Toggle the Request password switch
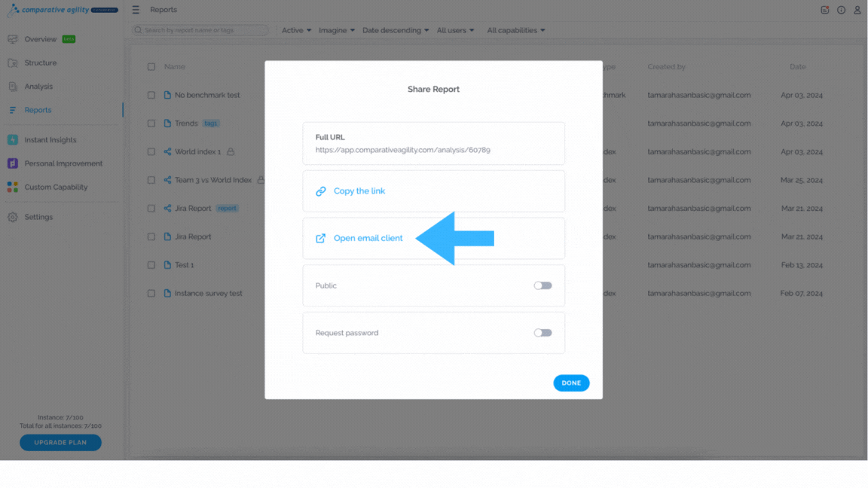The image size is (868, 488). point(542,333)
